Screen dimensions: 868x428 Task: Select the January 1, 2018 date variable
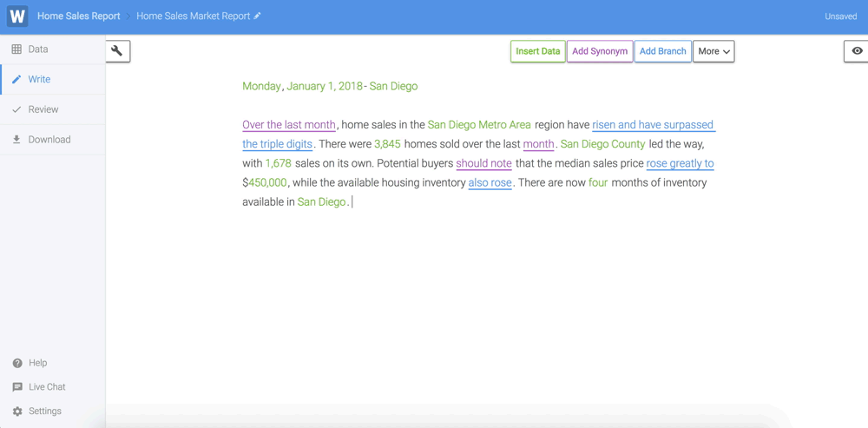[325, 86]
